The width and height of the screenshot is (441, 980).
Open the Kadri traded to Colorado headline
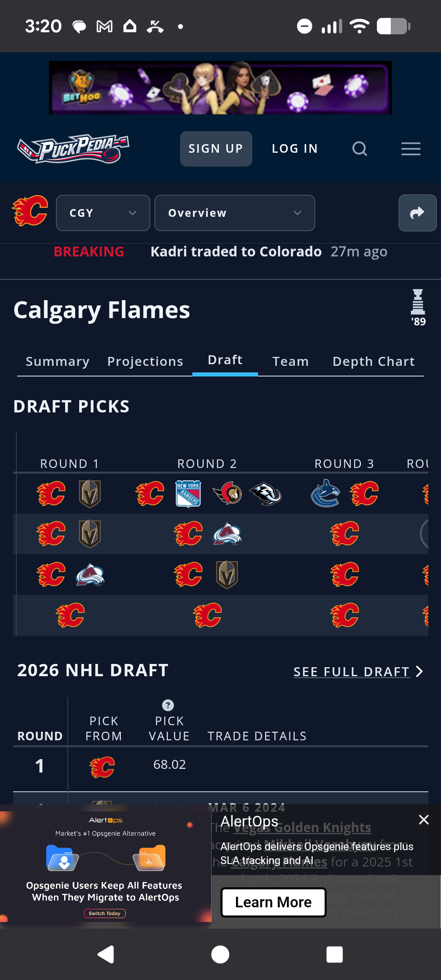click(x=236, y=252)
